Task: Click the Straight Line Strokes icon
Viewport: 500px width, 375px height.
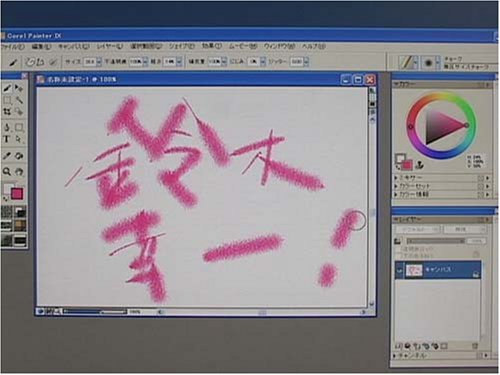Action: click(40, 62)
